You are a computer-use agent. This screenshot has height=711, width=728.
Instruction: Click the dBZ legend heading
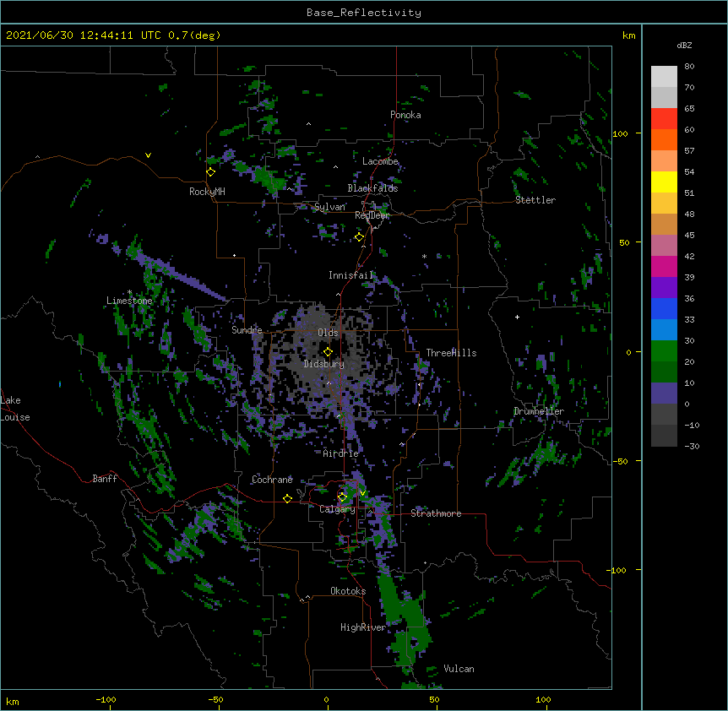[684, 45]
